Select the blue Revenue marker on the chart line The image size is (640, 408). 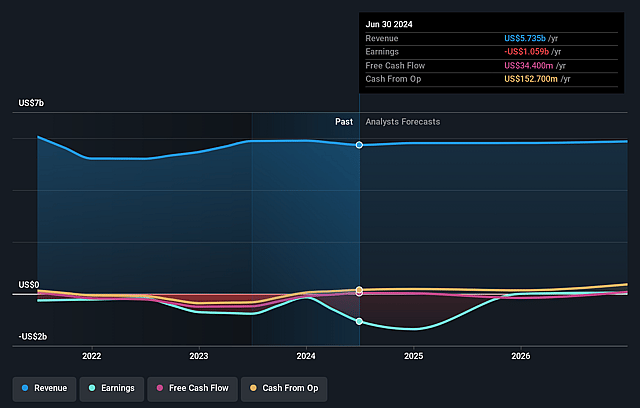pos(359,145)
